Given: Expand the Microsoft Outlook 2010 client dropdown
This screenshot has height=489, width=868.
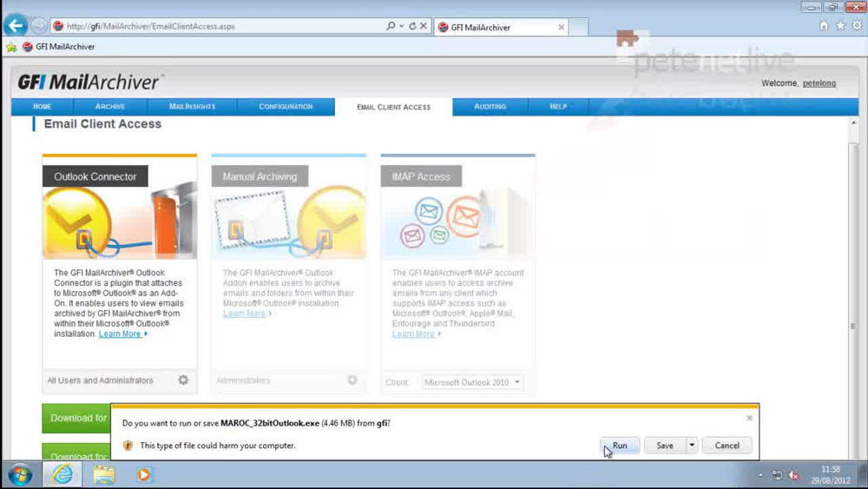Looking at the screenshot, I should (471, 382).
